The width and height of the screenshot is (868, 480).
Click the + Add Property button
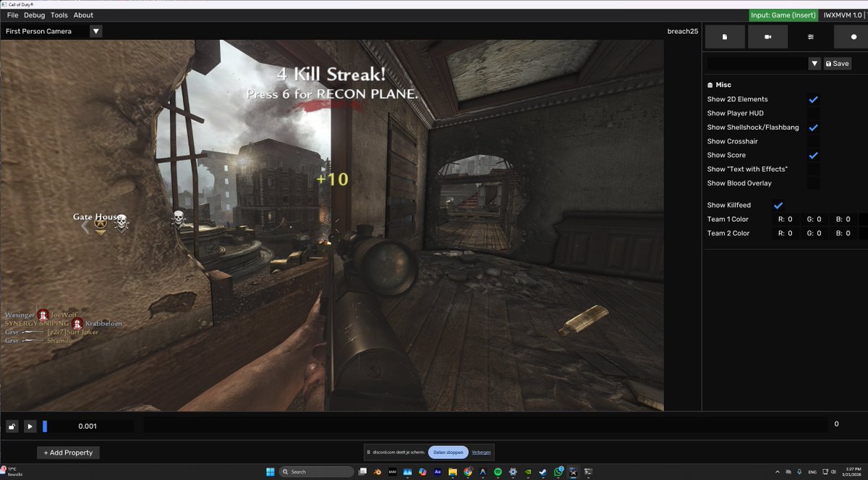pyautogui.click(x=68, y=452)
